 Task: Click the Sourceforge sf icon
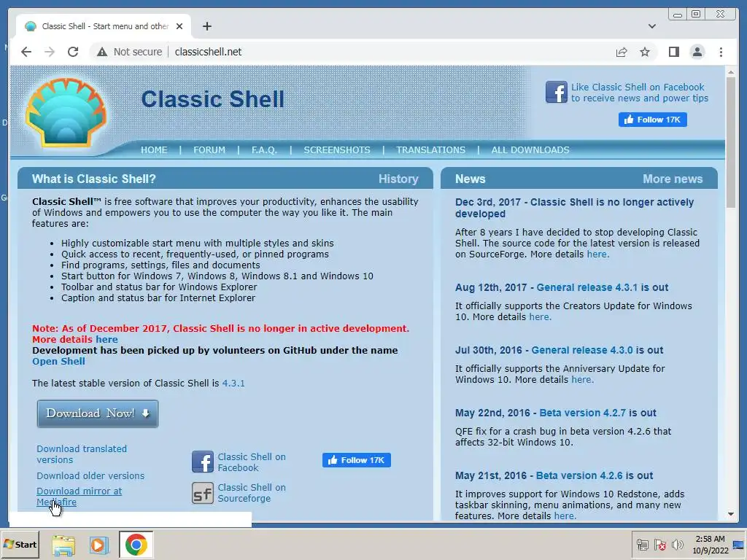point(203,493)
